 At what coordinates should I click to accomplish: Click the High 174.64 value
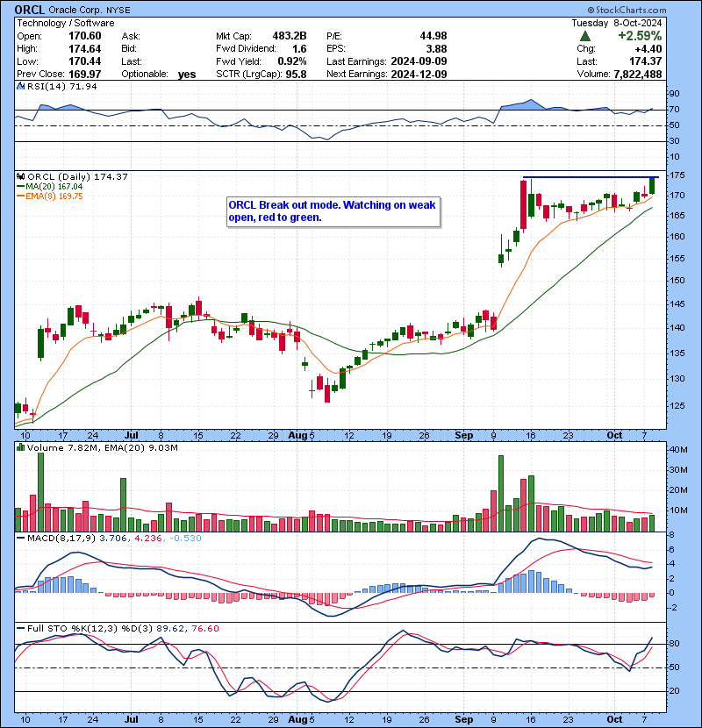pyautogui.click(x=84, y=49)
